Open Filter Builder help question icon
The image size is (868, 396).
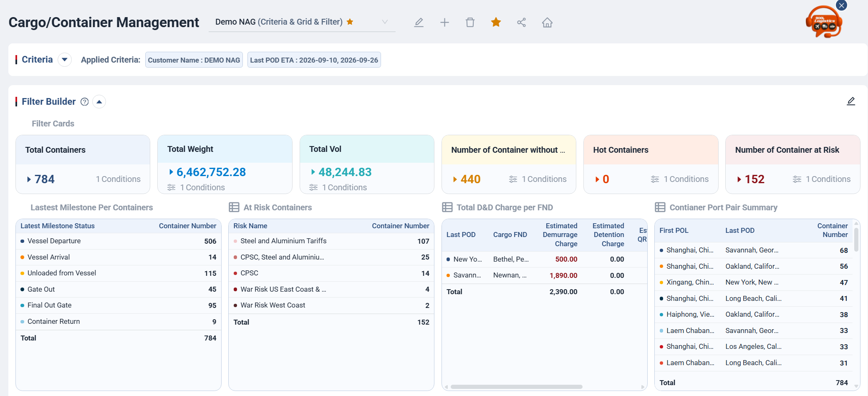click(85, 102)
